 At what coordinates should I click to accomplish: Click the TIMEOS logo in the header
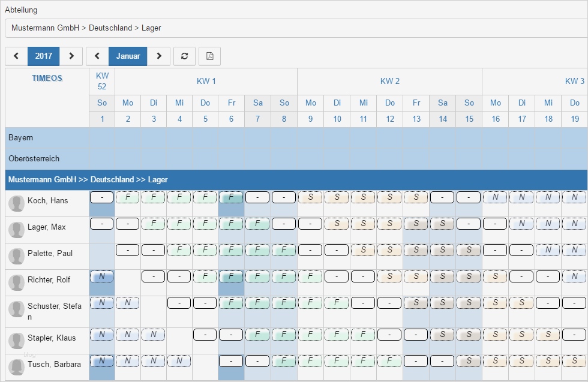tap(46, 78)
